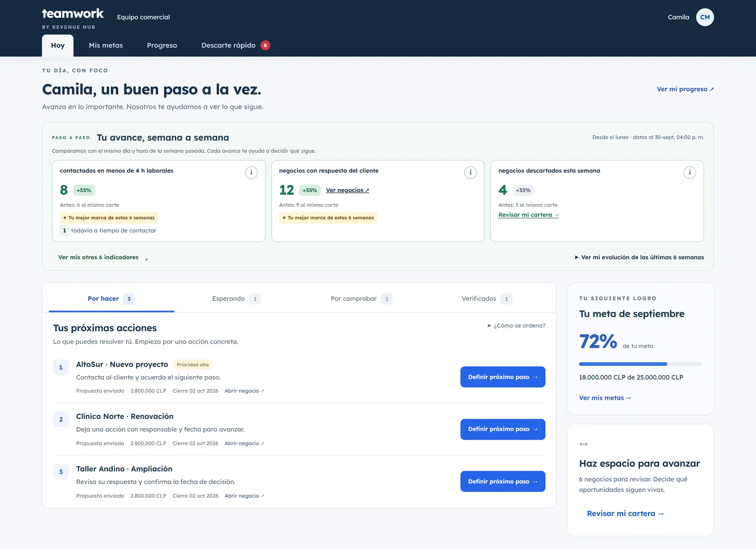Image resolution: width=756 pixels, height=549 pixels.
Task: Open Abrir negocio for Clínica Norte
Action: coord(244,443)
